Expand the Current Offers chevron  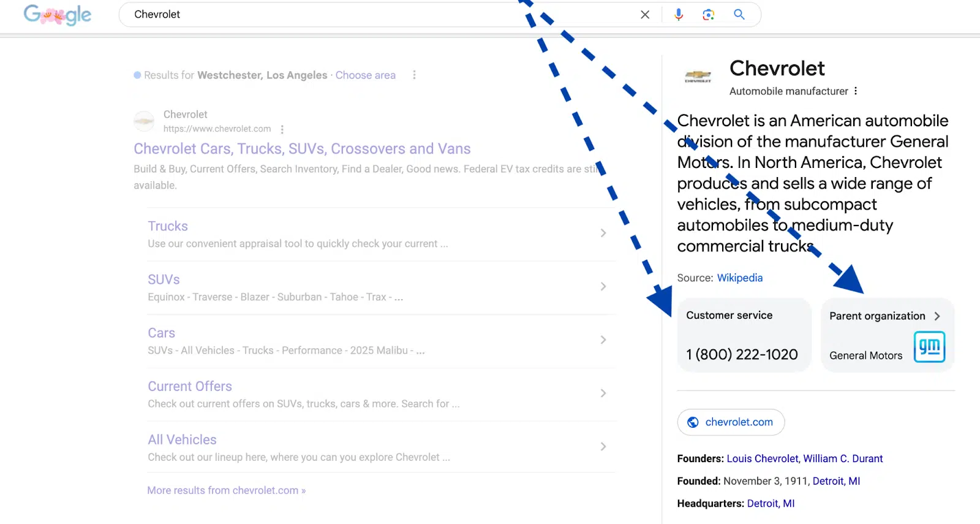click(x=603, y=393)
